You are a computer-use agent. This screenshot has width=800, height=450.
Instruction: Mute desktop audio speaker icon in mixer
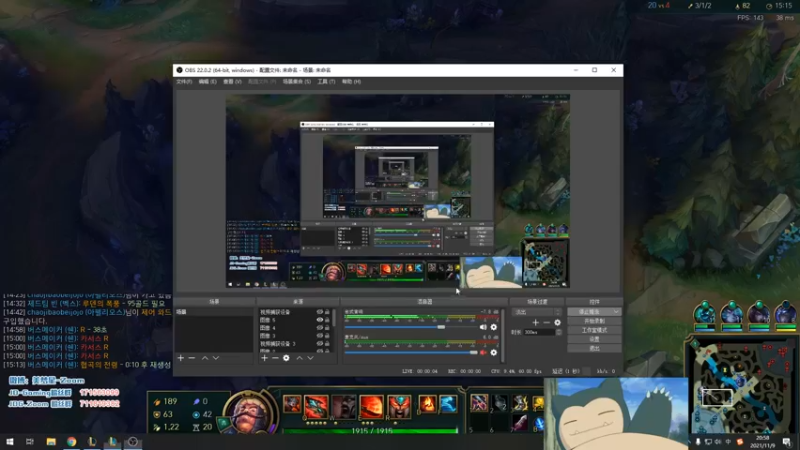(483, 327)
